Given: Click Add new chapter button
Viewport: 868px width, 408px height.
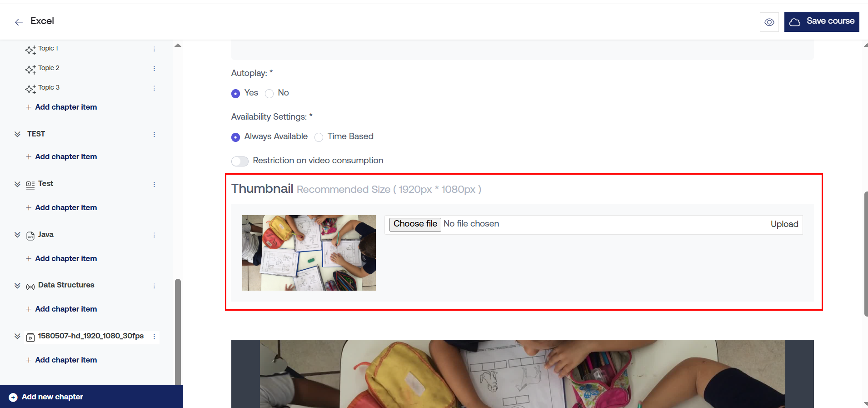Looking at the screenshot, I should click(x=91, y=397).
